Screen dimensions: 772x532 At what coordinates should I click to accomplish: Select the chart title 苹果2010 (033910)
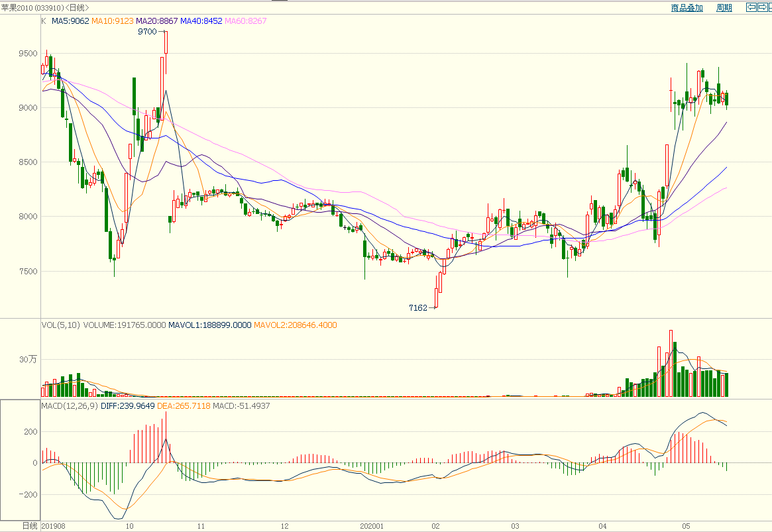click(32, 8)
